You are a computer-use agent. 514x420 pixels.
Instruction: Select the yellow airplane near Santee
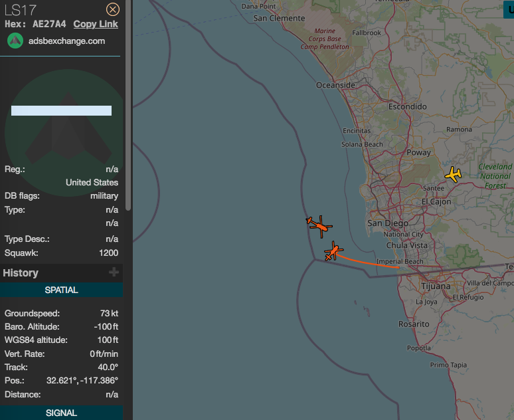pos(454,174)
